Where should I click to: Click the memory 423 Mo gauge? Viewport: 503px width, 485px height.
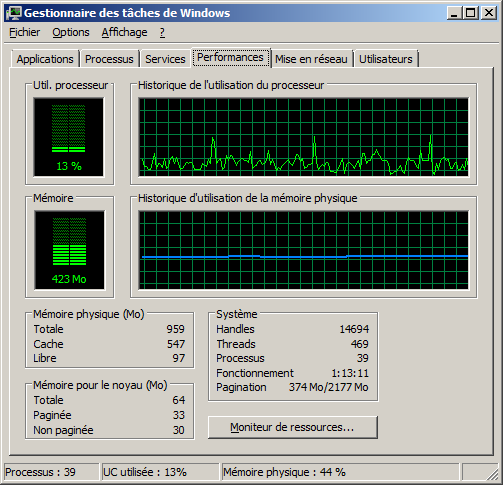point(69,250)
